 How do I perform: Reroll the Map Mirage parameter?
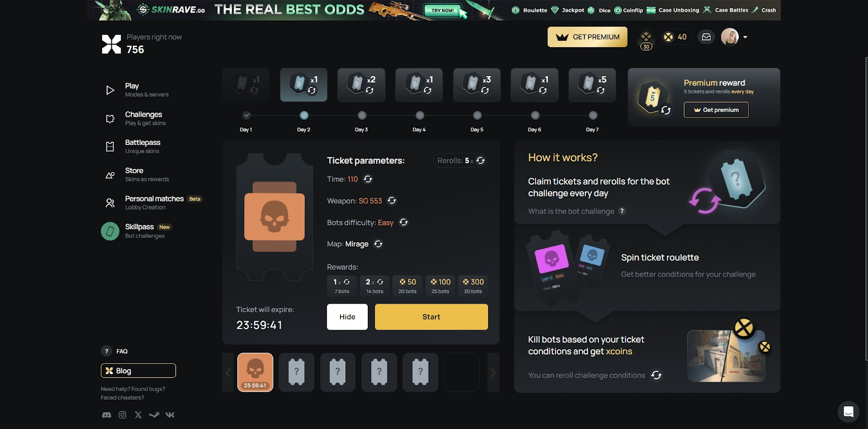coord(378,244)
